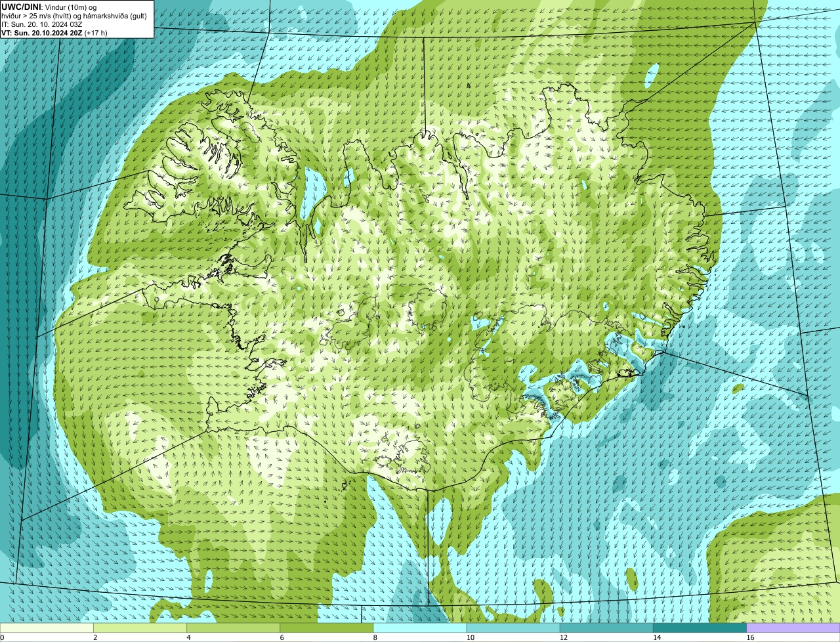Click the legend value label "8"
The width and height of the screenshot is (840, 642).
point(375,637)
